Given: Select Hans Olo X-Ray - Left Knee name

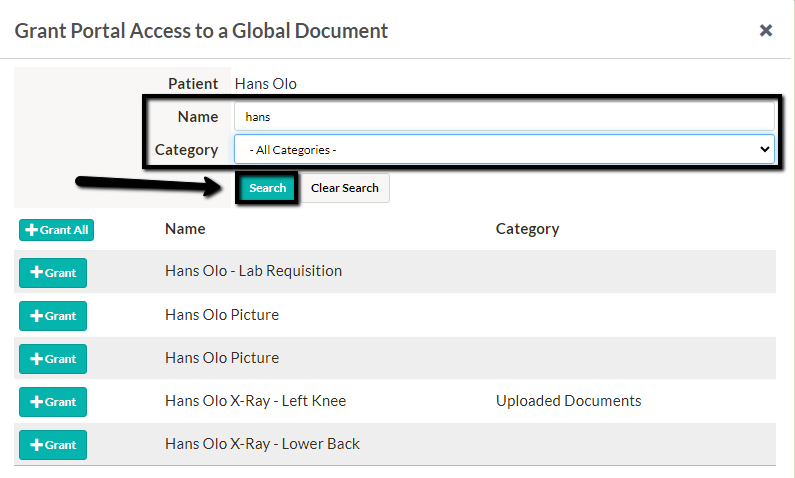Looking at the screenshot, I should click(256, 401).
